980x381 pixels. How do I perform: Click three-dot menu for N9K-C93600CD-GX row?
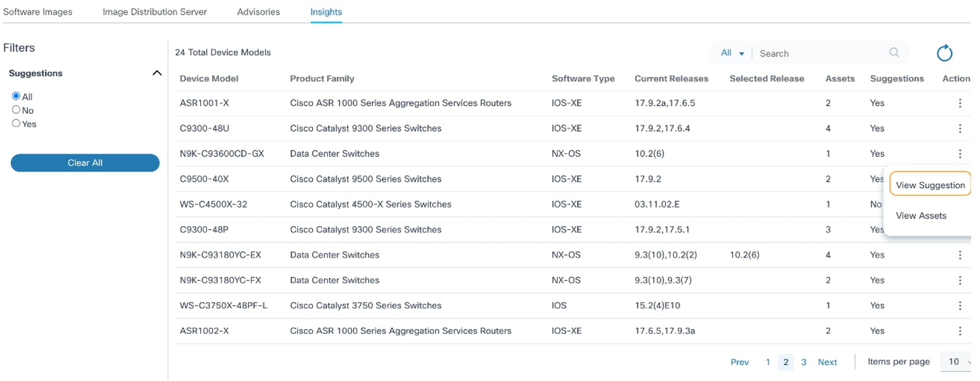point(960,154)
